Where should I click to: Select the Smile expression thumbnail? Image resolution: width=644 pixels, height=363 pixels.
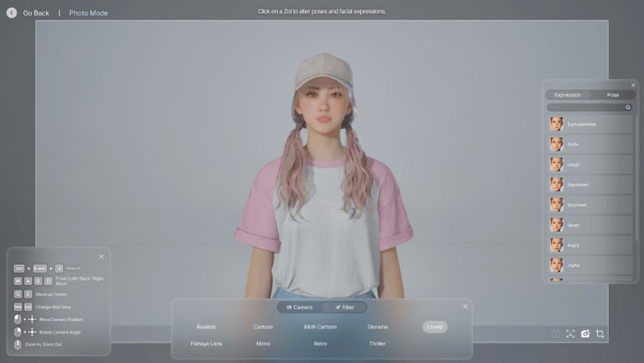pos(556,143)
